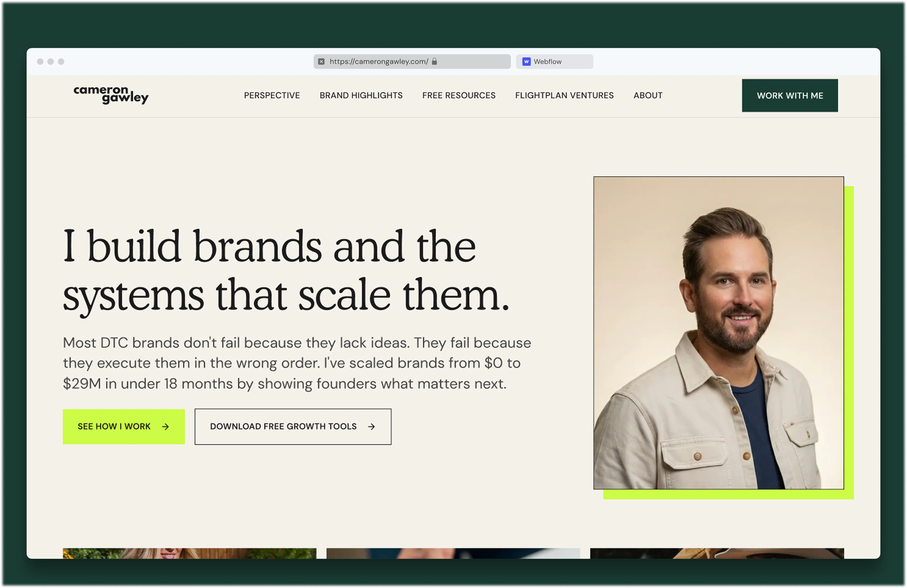Click the X icon in address bar
The width and height of the screenshot is (907, 588).
pyautogui.click(x=321, y=61)
